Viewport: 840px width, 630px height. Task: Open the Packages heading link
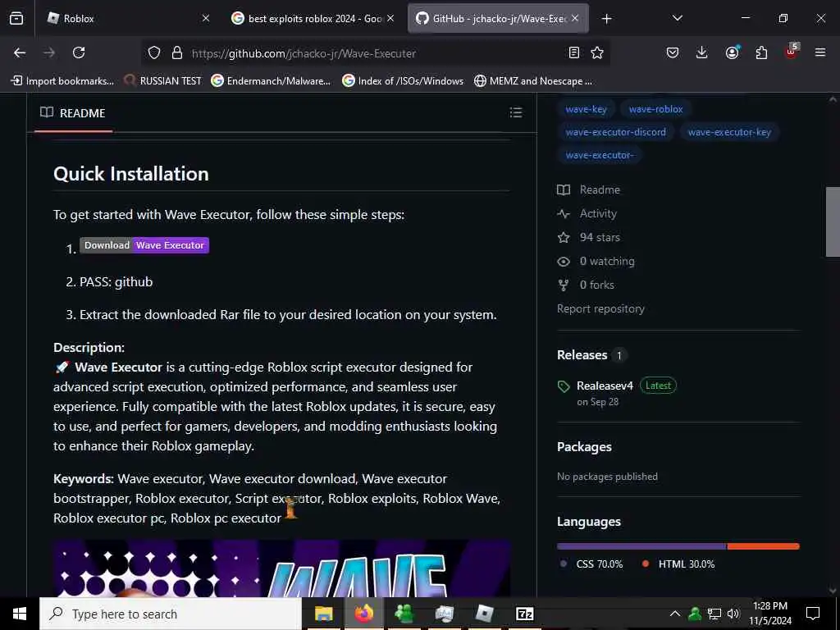[x=584, y=447]
